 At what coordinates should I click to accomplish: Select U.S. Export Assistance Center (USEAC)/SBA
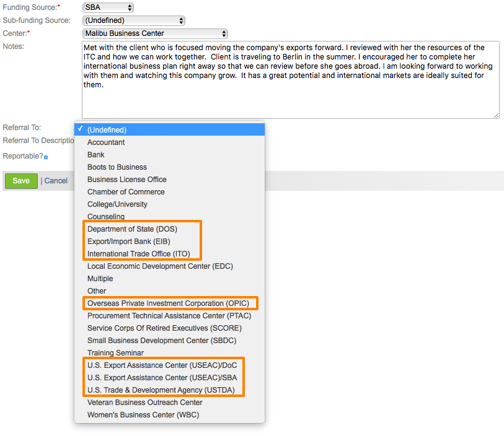coord(162,378)
